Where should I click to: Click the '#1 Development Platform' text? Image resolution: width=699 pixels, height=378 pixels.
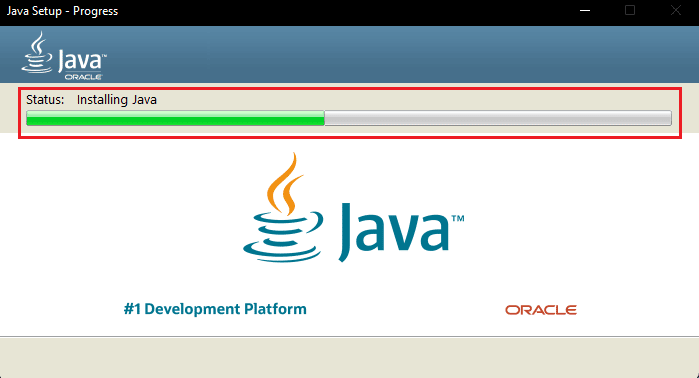coord(215,309)
